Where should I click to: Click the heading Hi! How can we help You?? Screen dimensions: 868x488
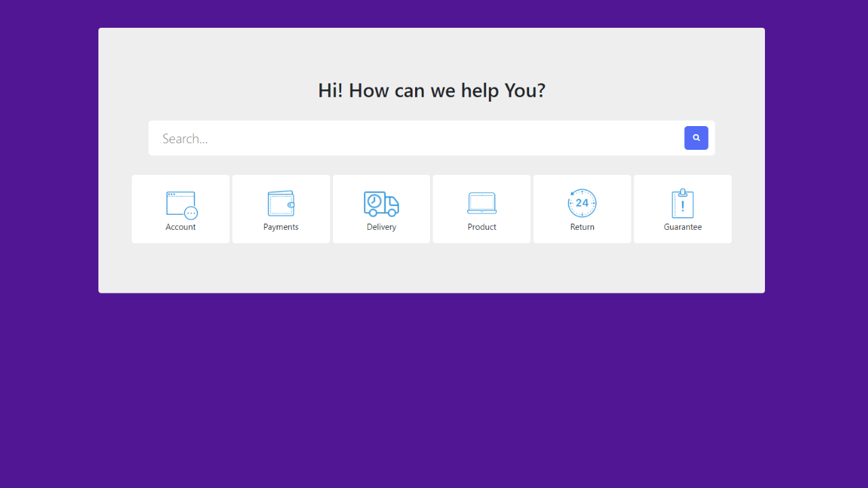431,90
